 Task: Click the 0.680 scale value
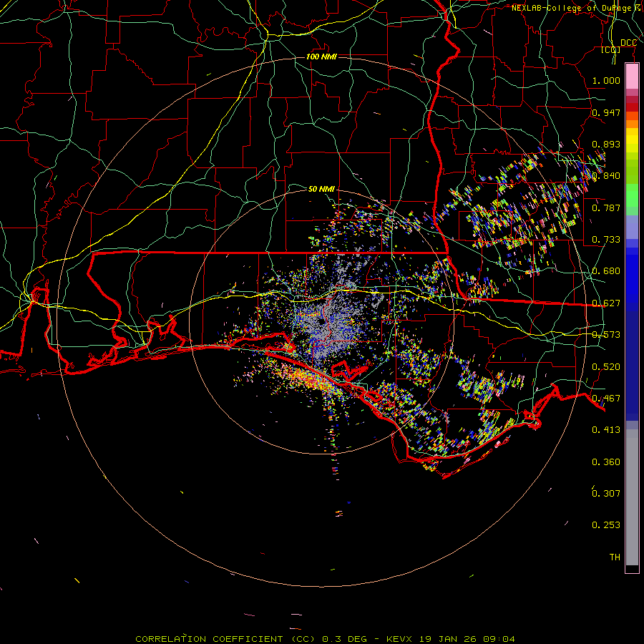click(x=606, y=271)
